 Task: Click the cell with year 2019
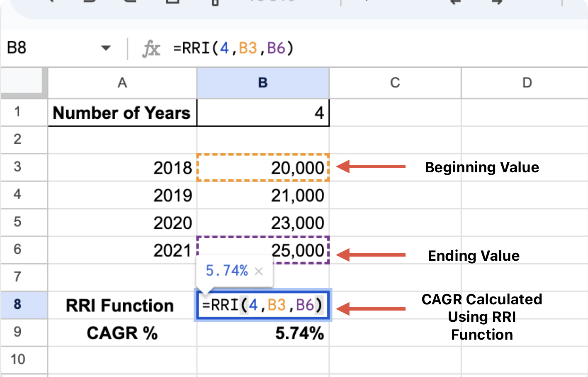click(122, 195)
